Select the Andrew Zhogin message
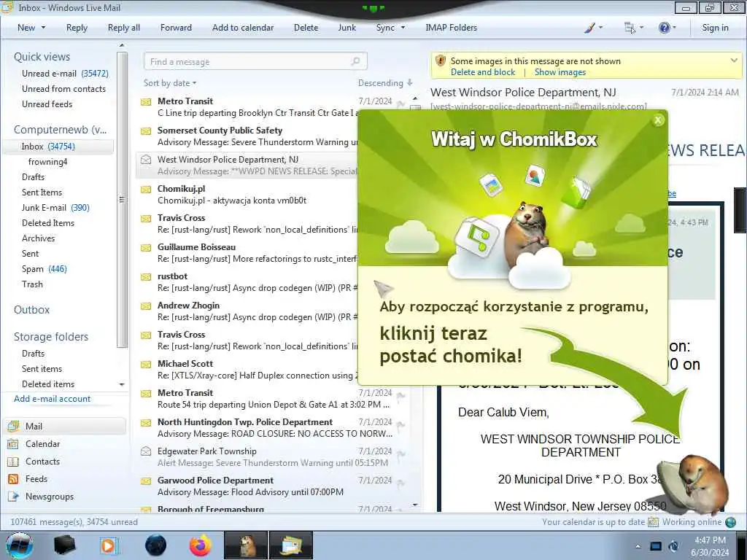 tap(247, 311)
